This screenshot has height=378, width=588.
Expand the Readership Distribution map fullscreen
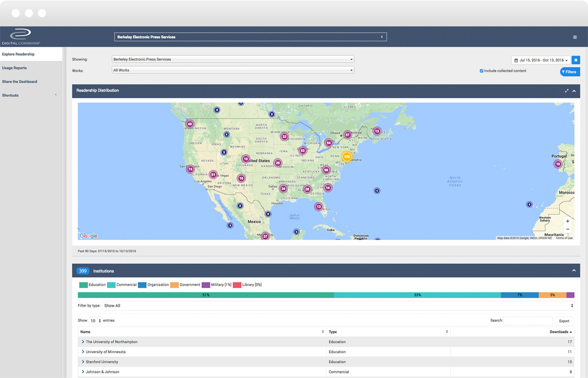click(567, 91)
